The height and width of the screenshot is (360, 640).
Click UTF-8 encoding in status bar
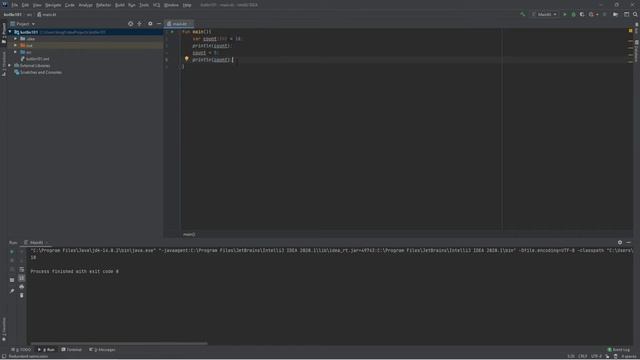click(596, 356)
